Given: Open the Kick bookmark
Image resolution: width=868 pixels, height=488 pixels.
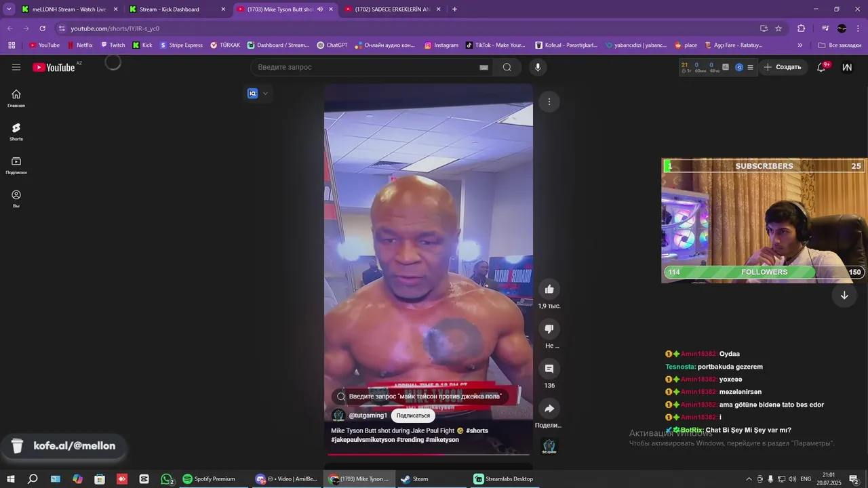Looking at the screenshot, I should [x=142, y=45].
